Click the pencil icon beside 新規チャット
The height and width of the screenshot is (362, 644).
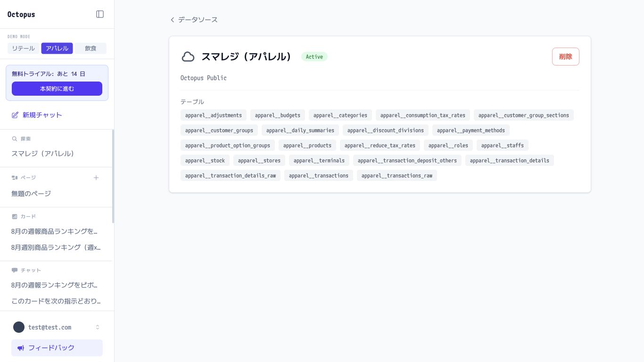point(15,115)
